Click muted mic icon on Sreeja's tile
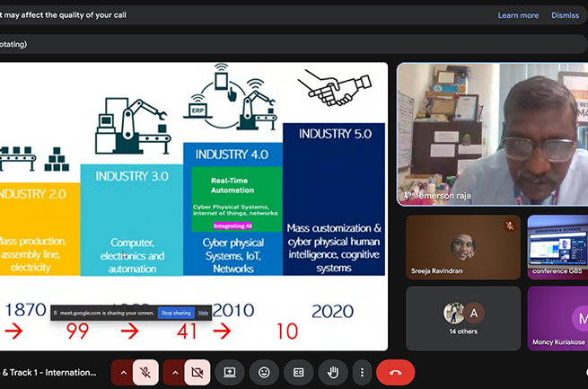 (x=510, y=225)
